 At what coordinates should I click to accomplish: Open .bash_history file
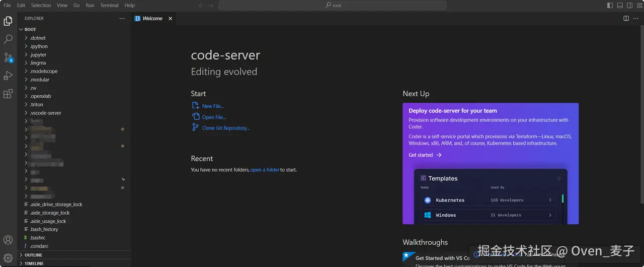[x=74, y=229]
